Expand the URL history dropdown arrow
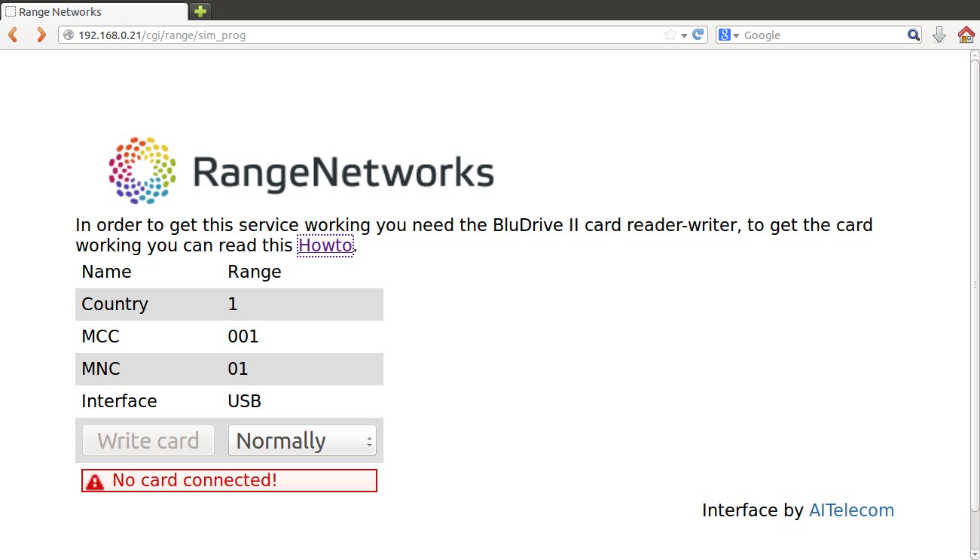Viewport: 980px width, 560px height. click(684, 35)
